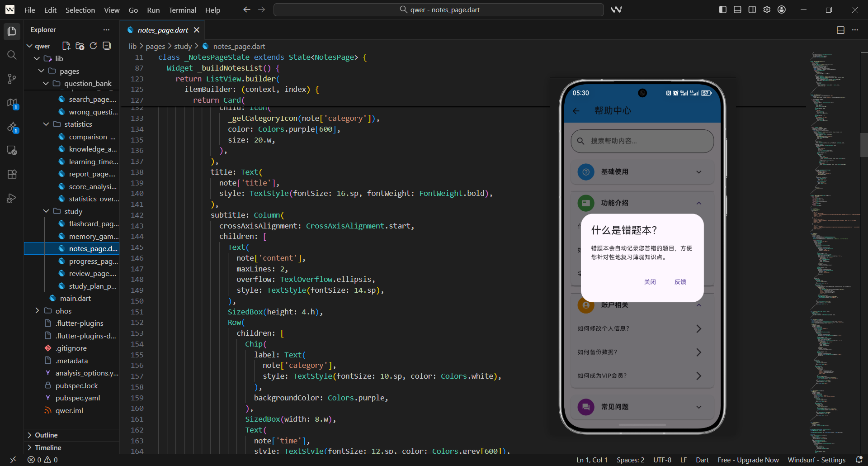Viewport: 868px width, 466px height.
Task: Expand the ohos folder
Action: pos(37,311)
